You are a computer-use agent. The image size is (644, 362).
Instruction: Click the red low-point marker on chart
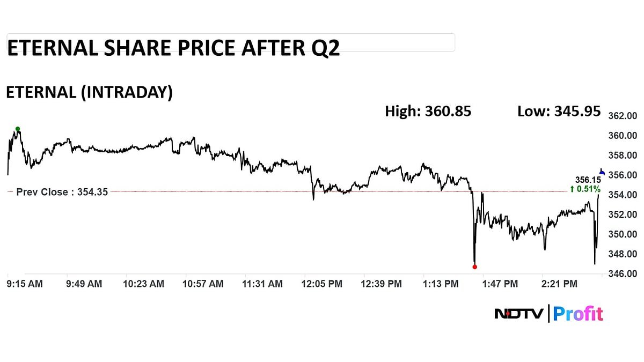[474, 267]
